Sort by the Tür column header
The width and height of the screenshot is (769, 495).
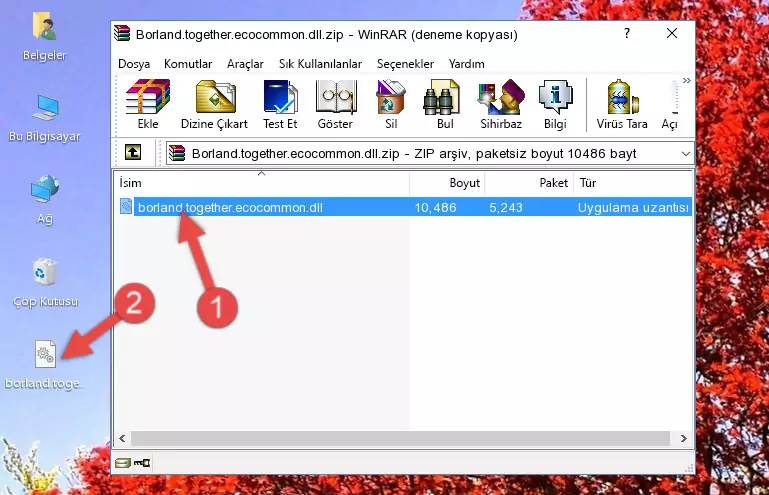click(633, 183)
